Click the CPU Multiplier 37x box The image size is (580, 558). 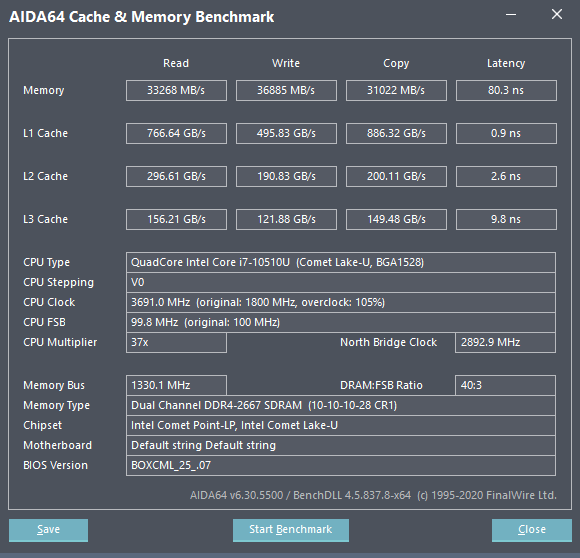176,342
